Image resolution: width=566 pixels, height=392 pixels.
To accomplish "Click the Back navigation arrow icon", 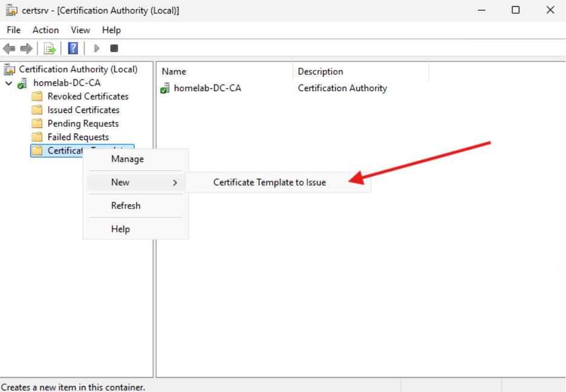I will [x=9, y=48].
